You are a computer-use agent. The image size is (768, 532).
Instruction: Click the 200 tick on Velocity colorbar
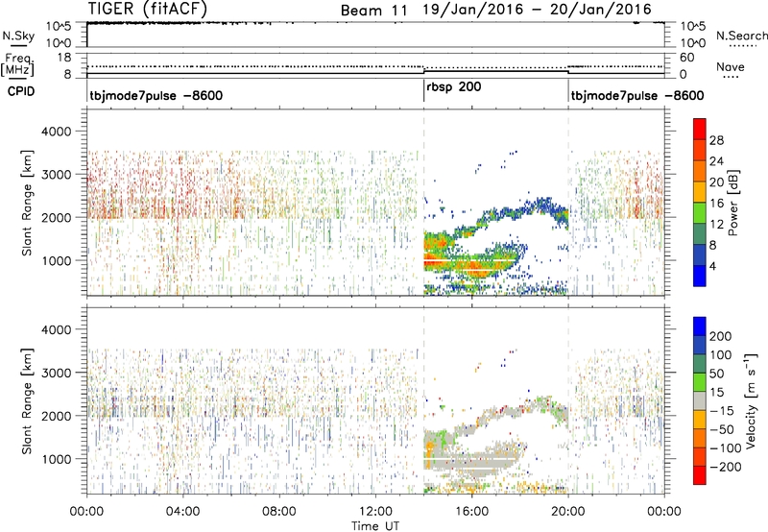(x=721, y=336)
